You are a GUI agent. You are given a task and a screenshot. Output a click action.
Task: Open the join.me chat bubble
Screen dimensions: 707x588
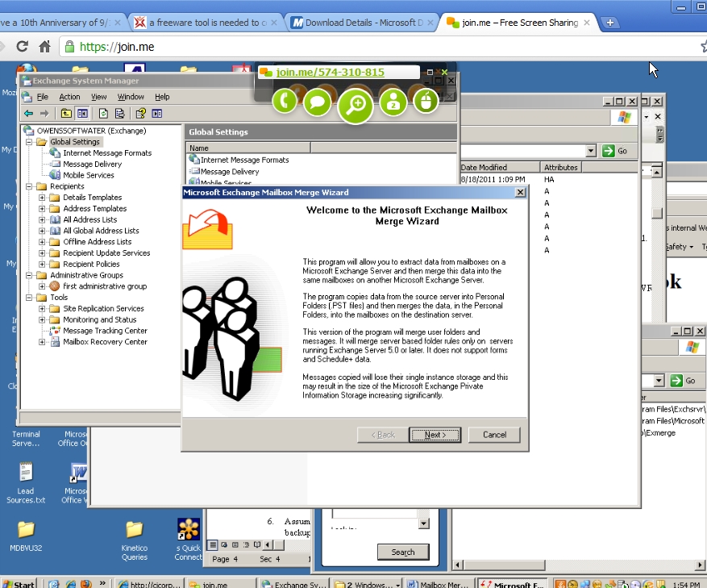[x=318, y=102]
